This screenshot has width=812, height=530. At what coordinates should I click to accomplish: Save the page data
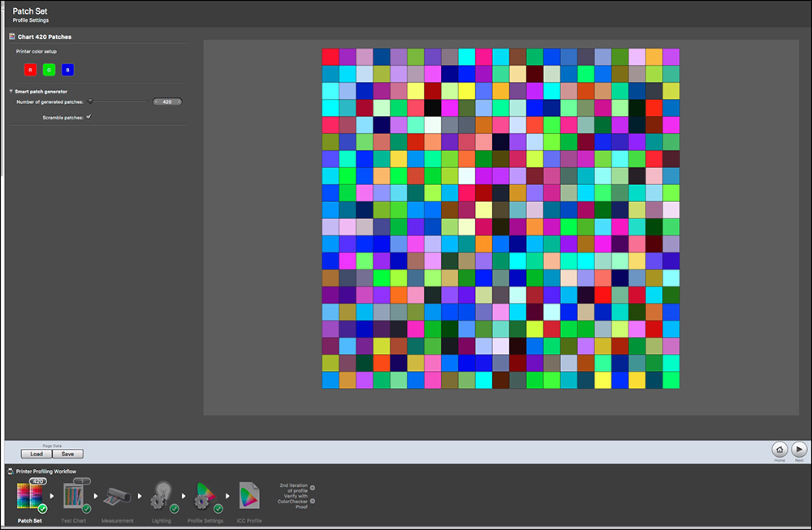(67, 454)
